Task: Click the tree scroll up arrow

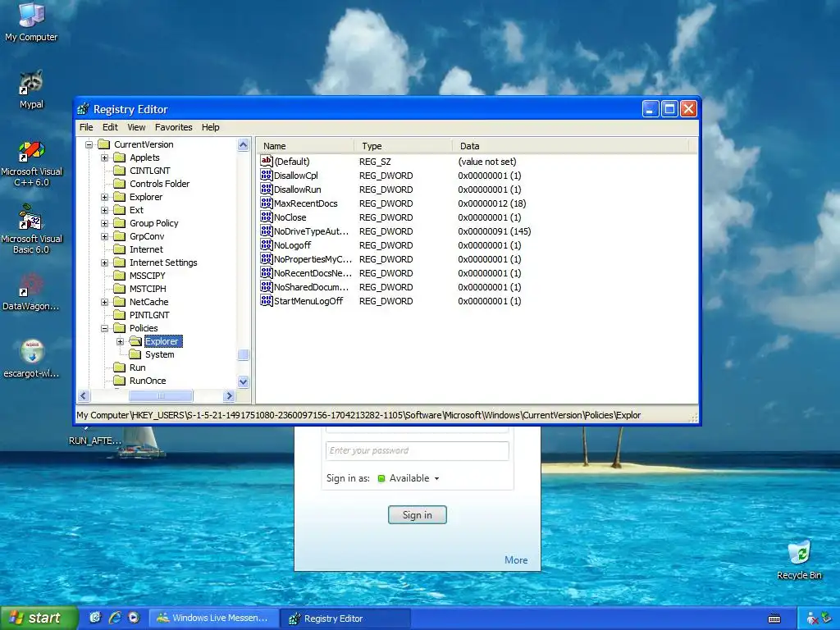Action: coord(243,144)
